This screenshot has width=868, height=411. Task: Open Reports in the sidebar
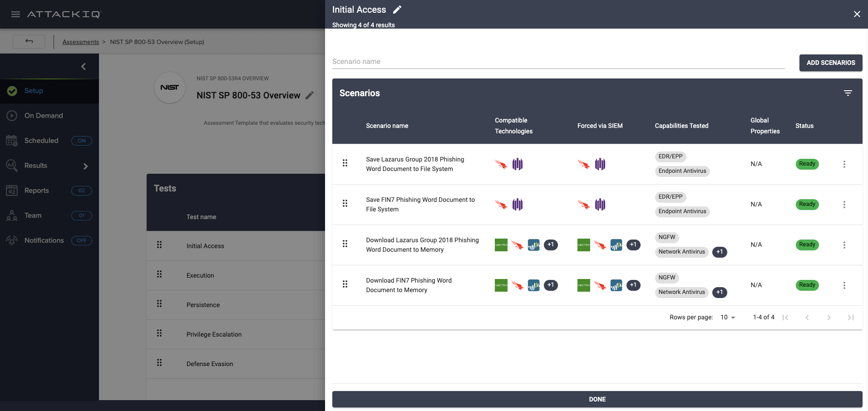click(x=36, y=191)
